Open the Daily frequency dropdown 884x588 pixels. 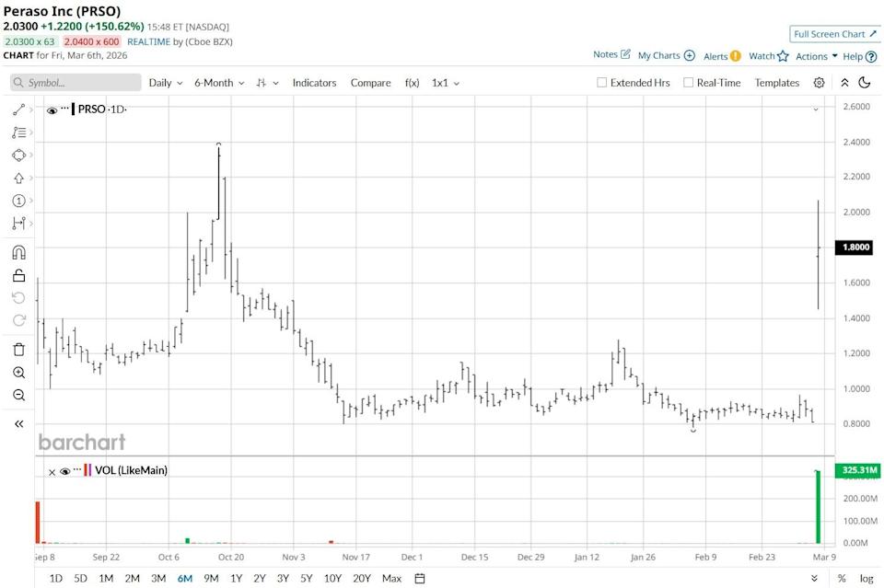coord(166,83)
